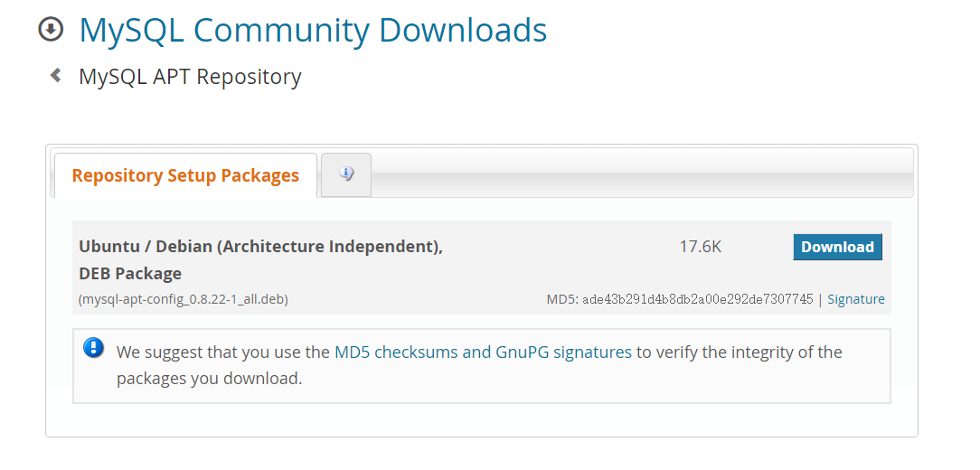Click the 'We suggest that you use' notice text
The height and width of the screenshot is (470, 980).
(x=223, y=352)
